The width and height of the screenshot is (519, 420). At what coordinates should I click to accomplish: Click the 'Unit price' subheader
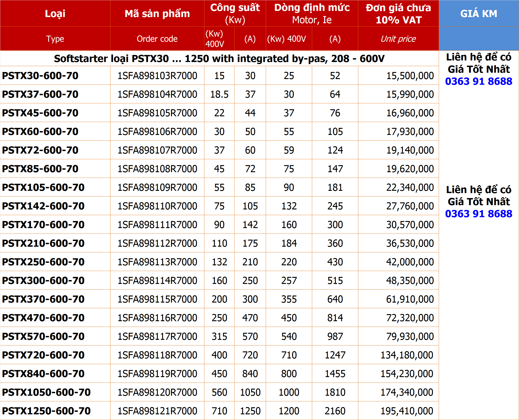click(398, 39)
